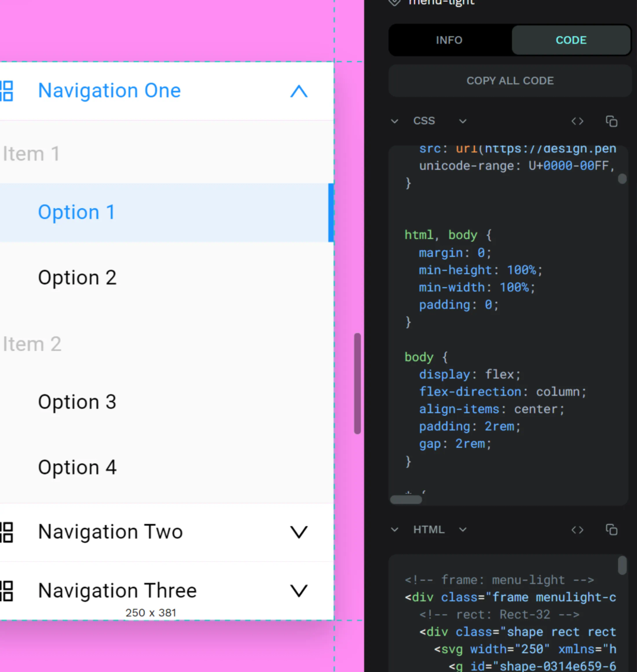The height and width of the screenshot is (672, 637).
Task: Expand Navigation Three with the down chevron
Action: [x=299, y=591]
